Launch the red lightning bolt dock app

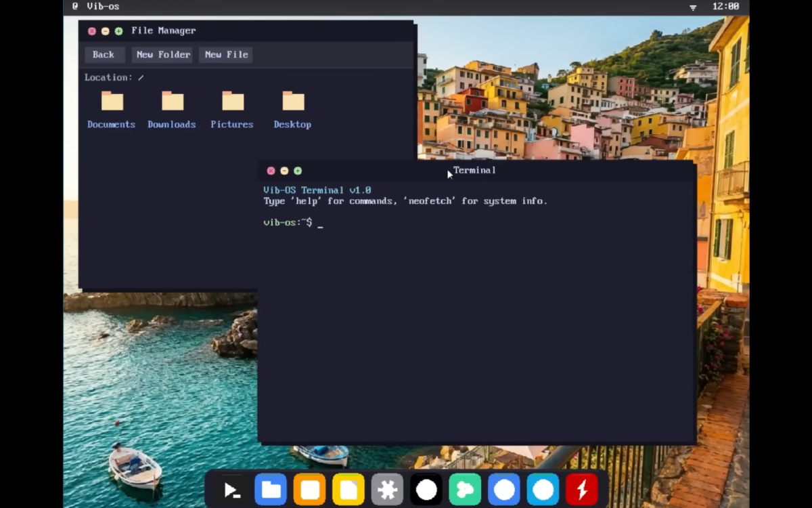582,490
